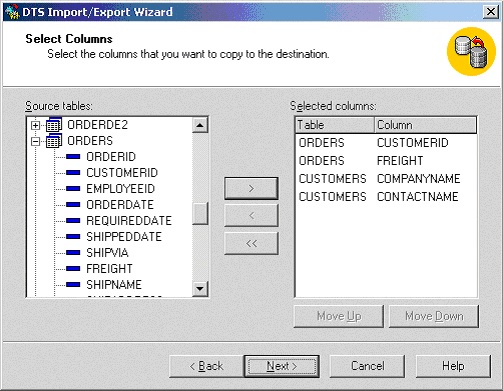The width and height of the screenshot is (503, 391).
Task: Click the blue column icon beside SHIPNAME
Action: (x=73, y=284)
